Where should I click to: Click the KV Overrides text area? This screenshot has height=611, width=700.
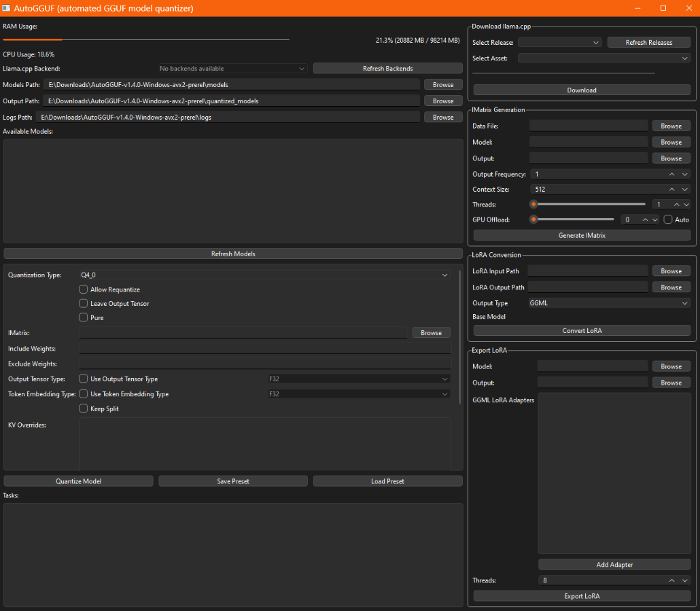point(265,444)
